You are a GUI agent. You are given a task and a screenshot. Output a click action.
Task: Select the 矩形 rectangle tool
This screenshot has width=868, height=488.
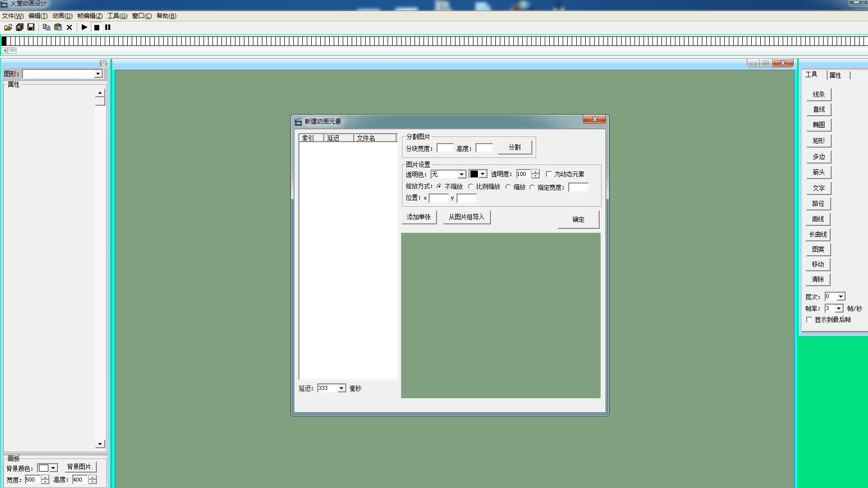pyautogui.click(x=819, y=141)
